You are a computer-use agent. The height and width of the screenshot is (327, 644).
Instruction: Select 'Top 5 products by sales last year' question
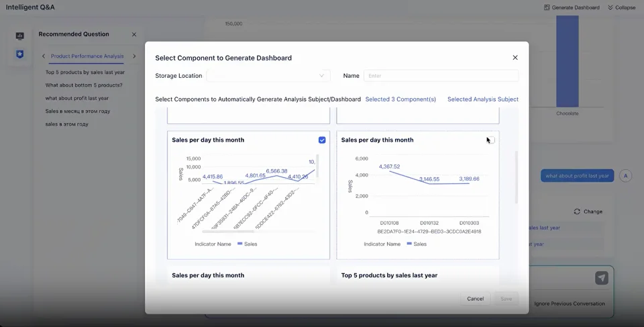click(x=85, y=72)
